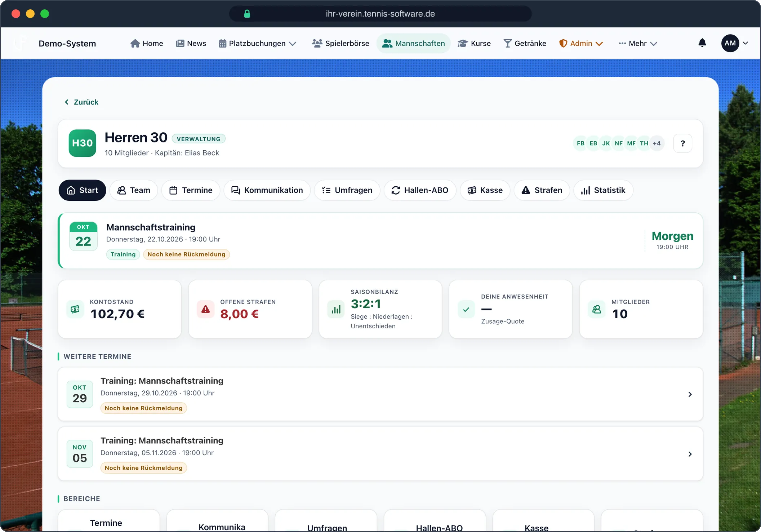Open the 05.11.2026 training via chevron

(x=690, y=454)
